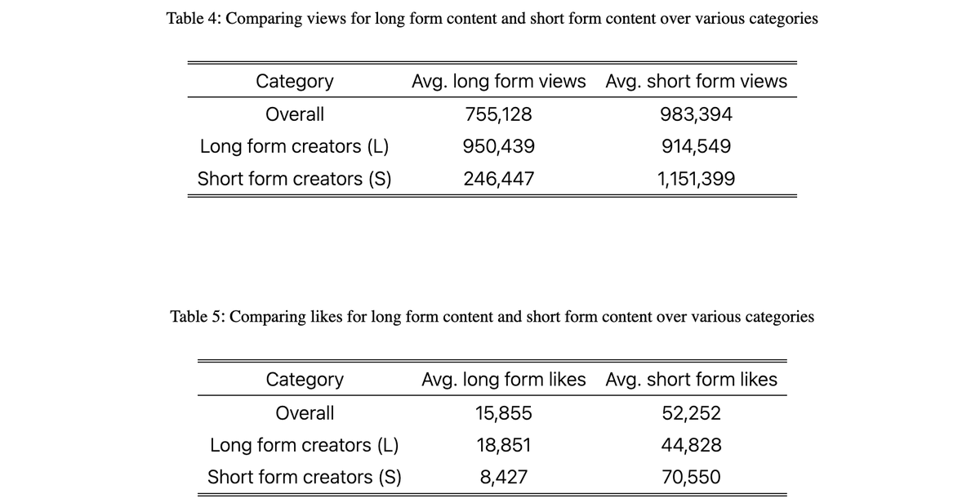The width and height of the screenshot is (980, 503).
Task: Click the 755,128 overall long form views cell
Action: point(498,114)
